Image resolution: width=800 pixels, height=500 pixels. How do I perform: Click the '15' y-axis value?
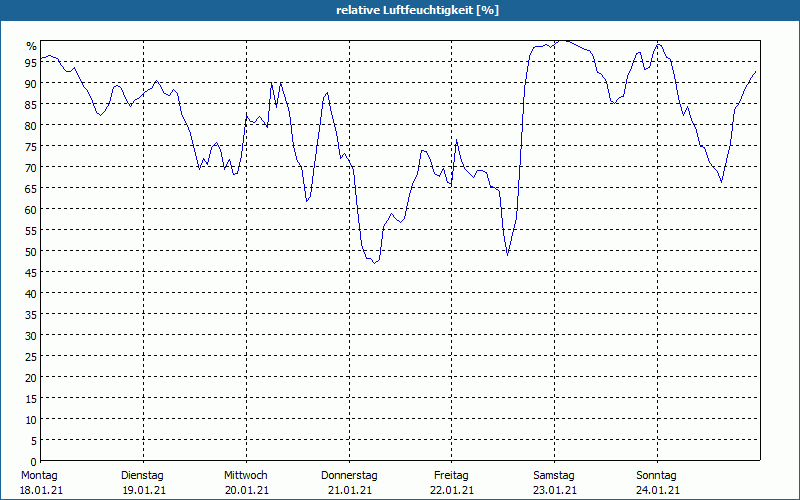(31, 399)
